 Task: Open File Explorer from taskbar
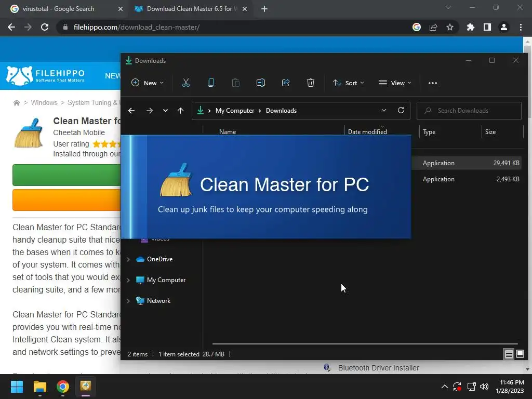(x=39, y=387)
